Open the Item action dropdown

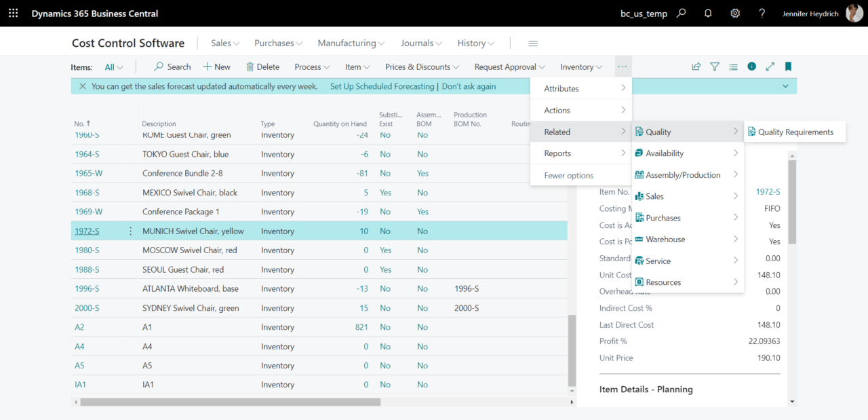click(357, 66)
